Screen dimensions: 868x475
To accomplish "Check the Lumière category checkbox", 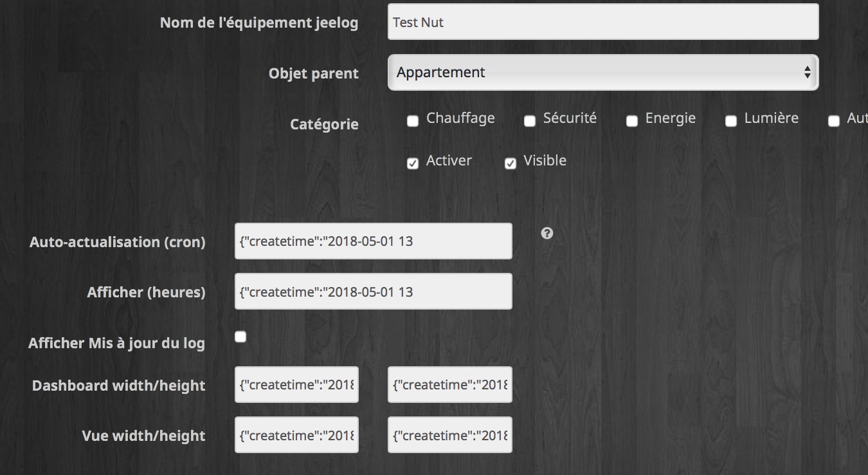I will point(731,120).
